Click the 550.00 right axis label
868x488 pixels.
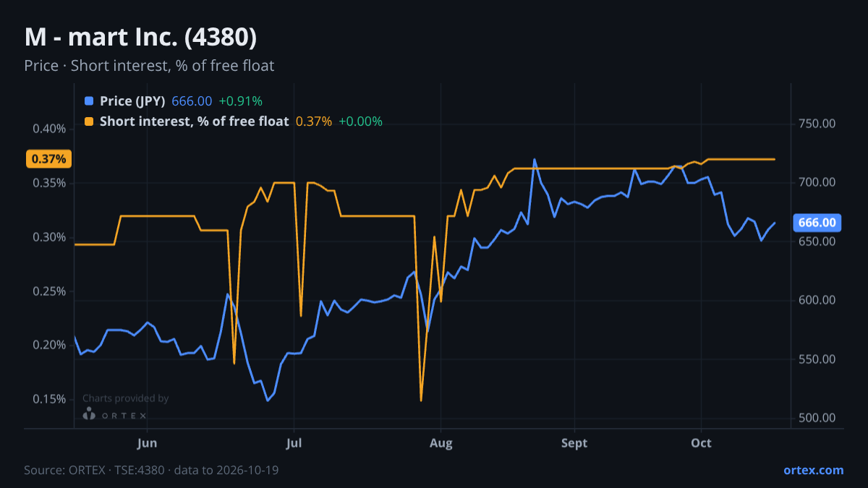coord(818,359)
